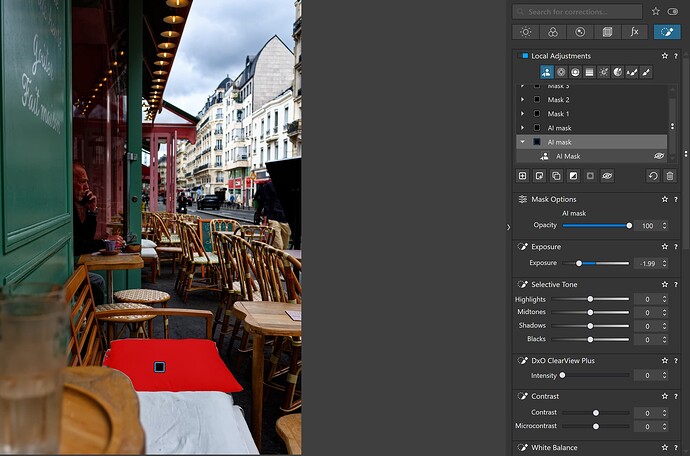
Task: Favorite the Selective Tone panel star
Action: [664, 284]
